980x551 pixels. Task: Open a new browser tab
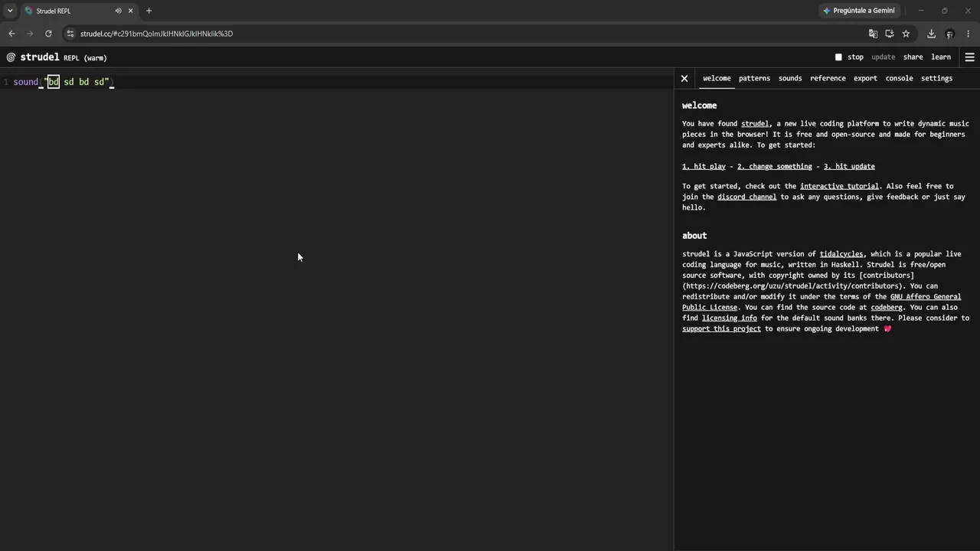click(x=149, y=11)
